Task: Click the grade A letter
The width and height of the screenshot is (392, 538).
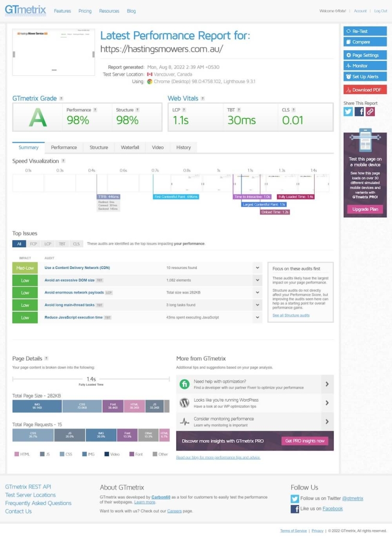Action: 38,119
